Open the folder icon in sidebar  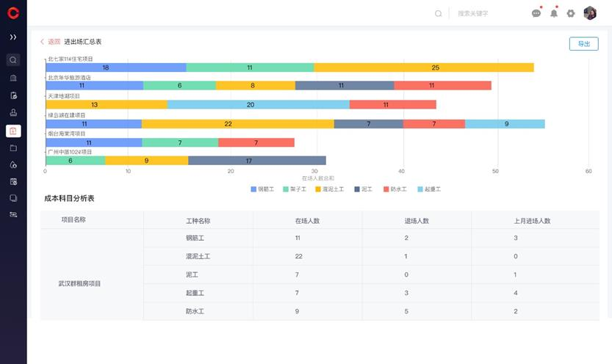(x=13, y=148)
